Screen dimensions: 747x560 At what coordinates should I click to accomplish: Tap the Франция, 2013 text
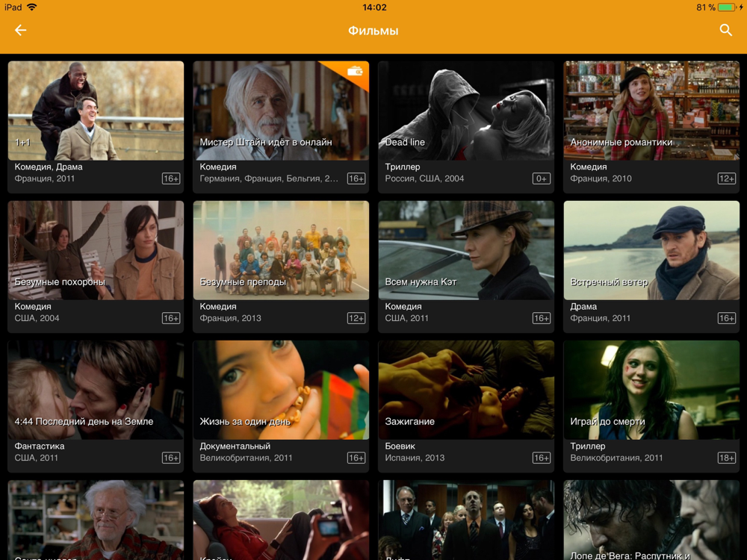(230, 318)
